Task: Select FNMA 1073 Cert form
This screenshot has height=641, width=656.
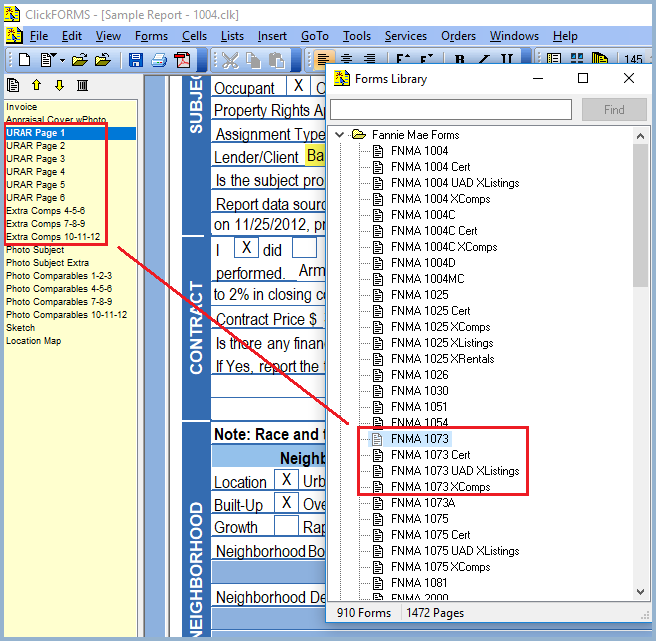Action: (x=430, y=455)
